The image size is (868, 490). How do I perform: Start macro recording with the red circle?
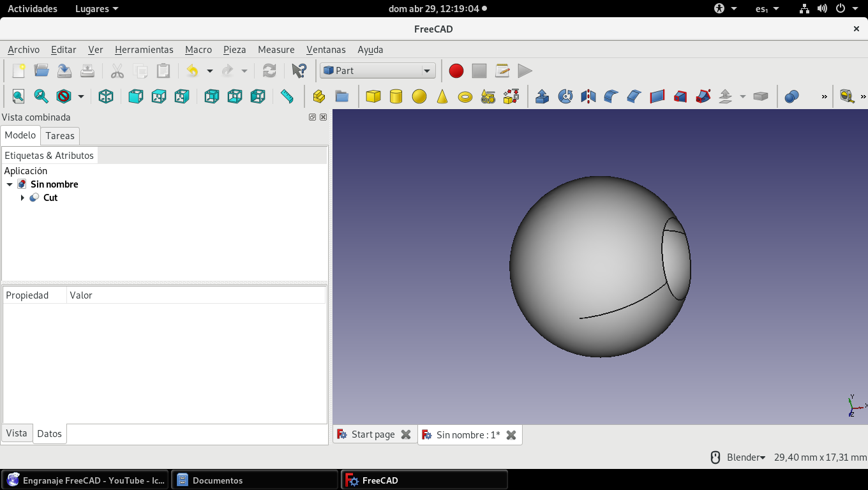point(456,71)
